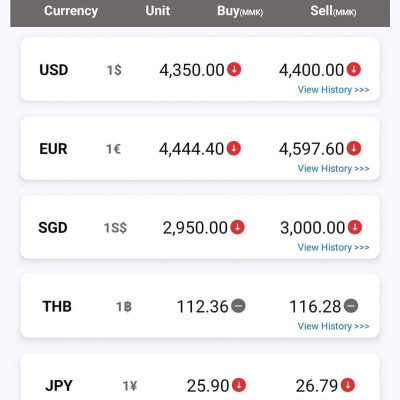Click the EUR buy rate down-arrow icon
Viewport: 400px width, 400px height.
click(234, 148)
